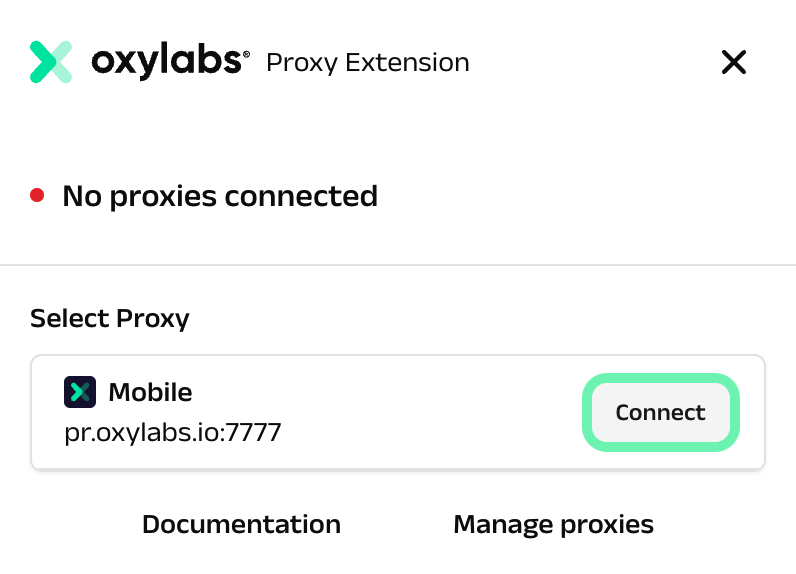Viewport: 796px width, 574px height.
Task: Click the Mobile proxy dark square icon
Action: [x=79, y=392]
